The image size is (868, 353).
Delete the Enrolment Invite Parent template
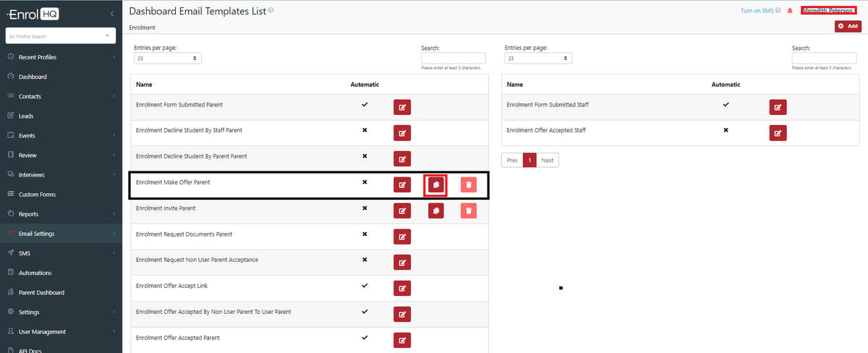(x=469, y=210)
